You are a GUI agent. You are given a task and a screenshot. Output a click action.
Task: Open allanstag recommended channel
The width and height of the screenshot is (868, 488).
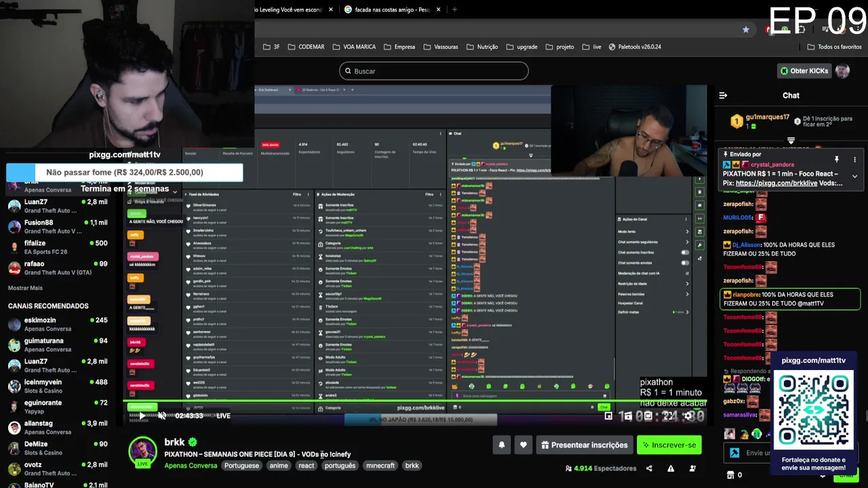point(58,428)
